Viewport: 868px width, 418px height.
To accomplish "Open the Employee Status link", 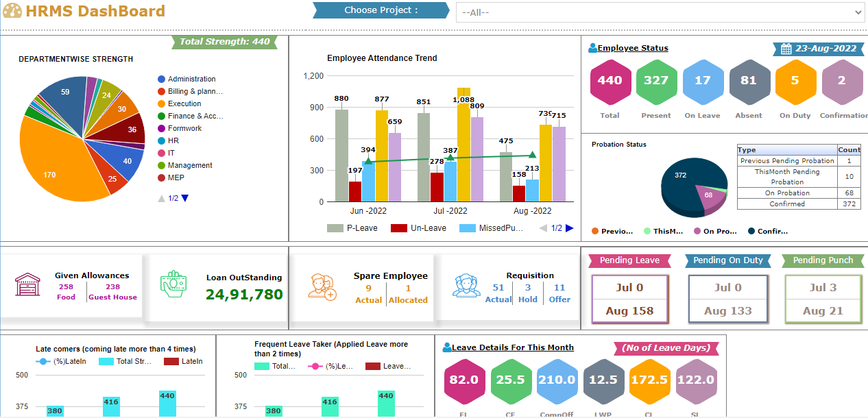I will tap(632, 48).
